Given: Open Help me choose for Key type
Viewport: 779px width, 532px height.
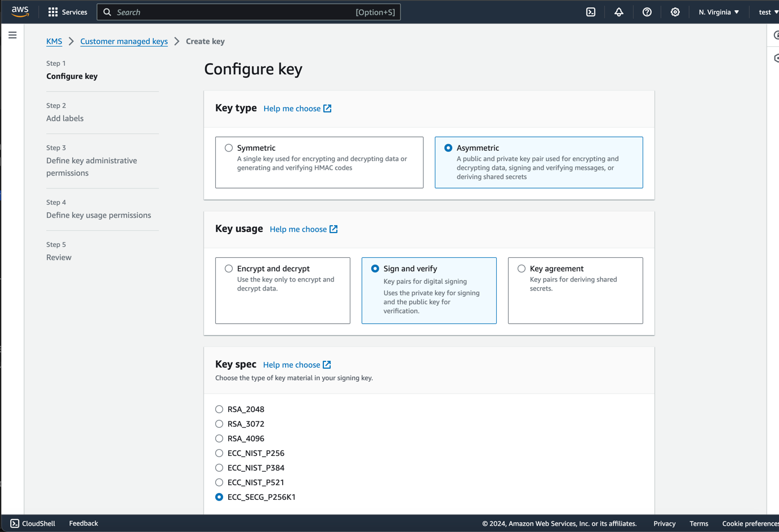Looking at the screenshot, I should (x=292, y=108).
